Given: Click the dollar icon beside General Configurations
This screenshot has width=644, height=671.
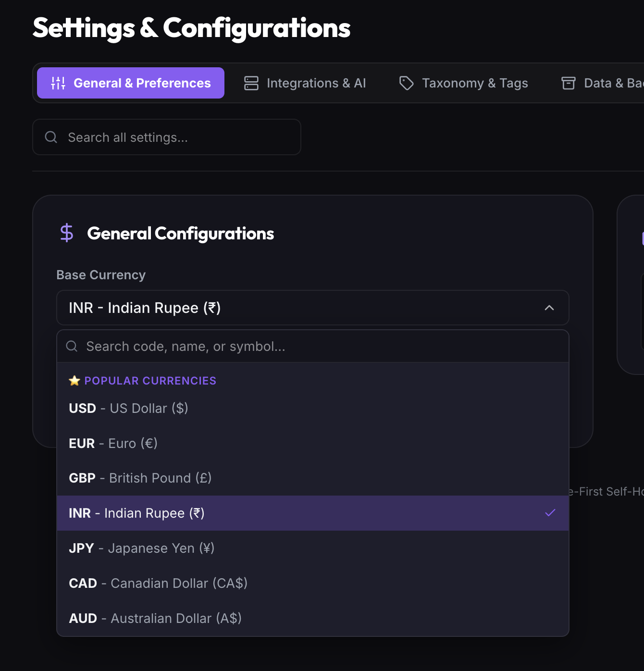Looking at the screenshot, I should [67, 233].
